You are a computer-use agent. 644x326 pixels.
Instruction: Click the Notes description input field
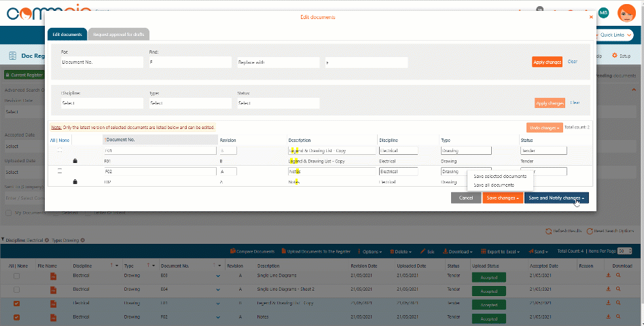coord(332,171)
